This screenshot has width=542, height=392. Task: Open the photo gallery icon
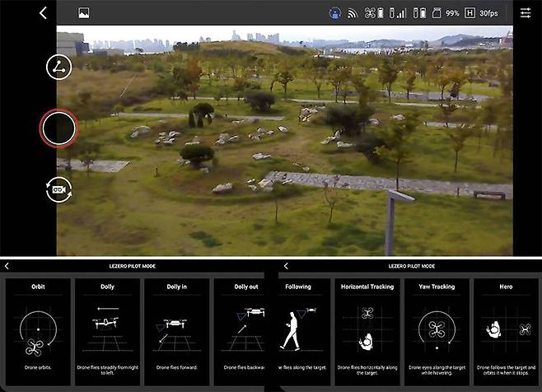(x=83, y=13)
